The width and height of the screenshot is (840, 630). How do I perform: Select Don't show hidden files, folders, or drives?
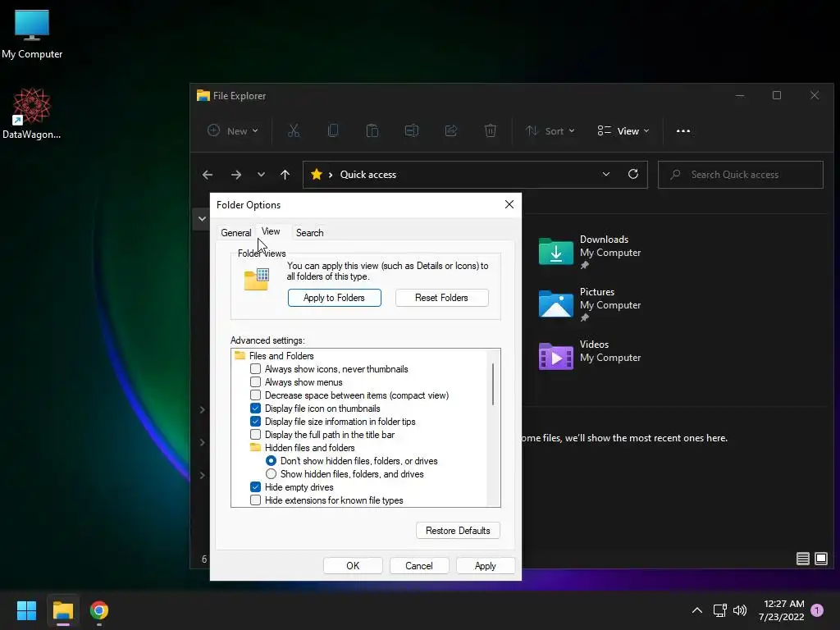click(x=271, y=461)
